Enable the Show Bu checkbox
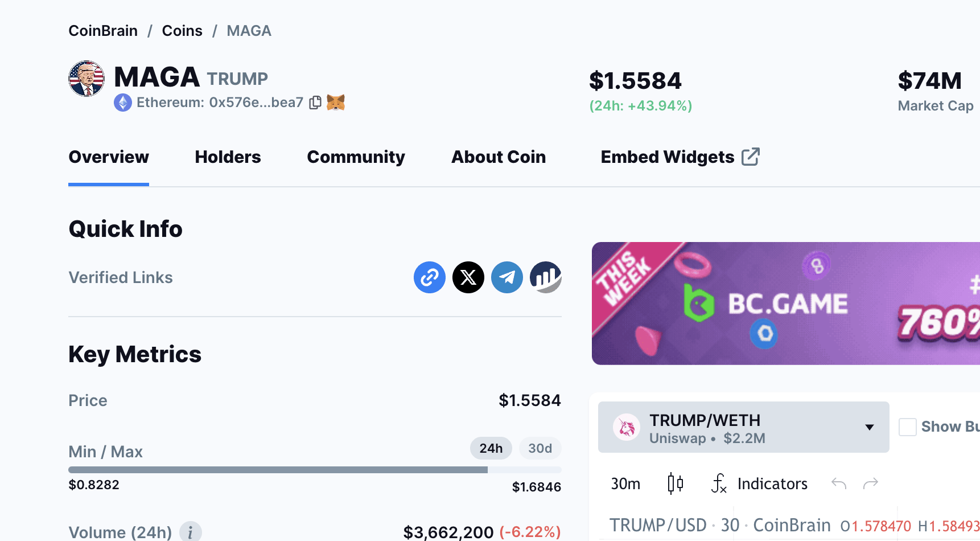980x541 pixels. click(x=908, y=427)
